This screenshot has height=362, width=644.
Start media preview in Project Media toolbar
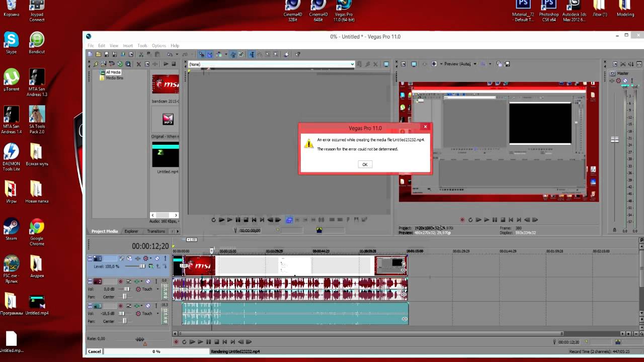pos(166,64)
